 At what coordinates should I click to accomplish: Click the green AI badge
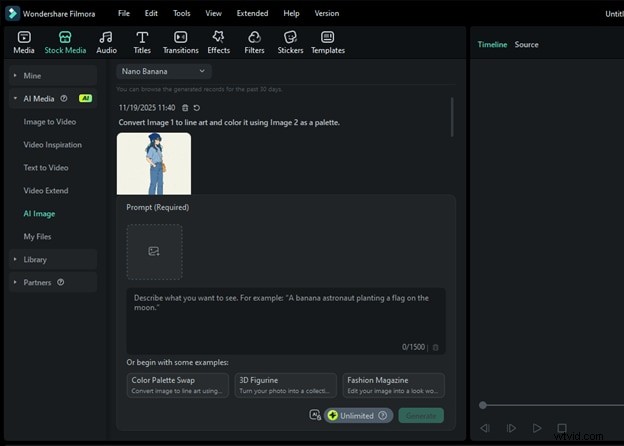click(x=86, y=98)
